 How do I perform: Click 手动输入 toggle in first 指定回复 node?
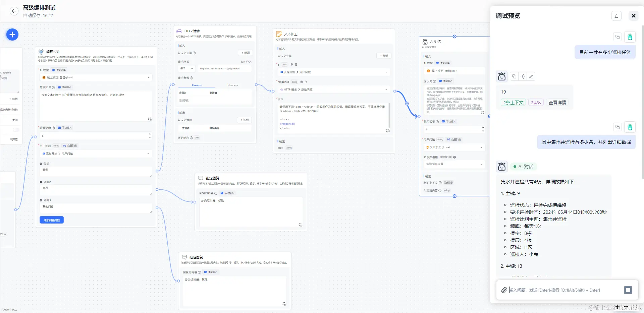click(x=227, y=193)
